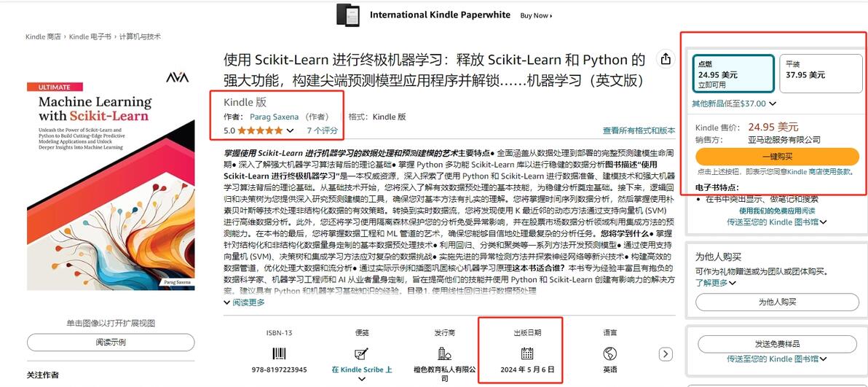The width and height of the screenshot is (868, 387).
Task: Click the 亚马逊服务有限公司 seller text
Action: [x=784, y=140]
